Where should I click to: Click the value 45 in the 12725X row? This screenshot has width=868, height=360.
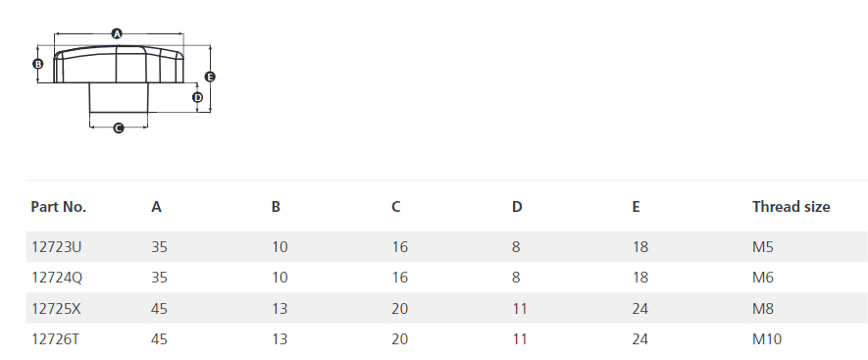(x=160, y=308)
